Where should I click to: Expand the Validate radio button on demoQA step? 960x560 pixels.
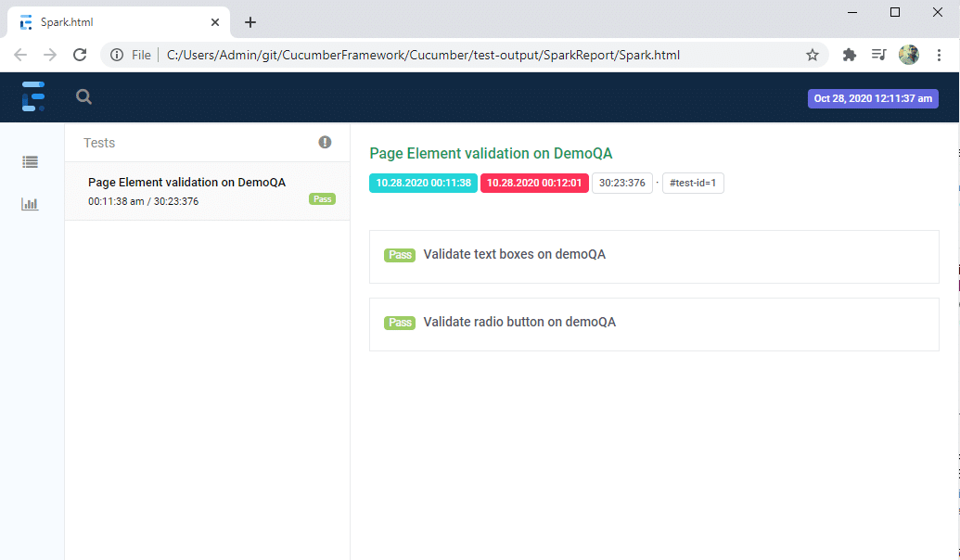[518, 322]
